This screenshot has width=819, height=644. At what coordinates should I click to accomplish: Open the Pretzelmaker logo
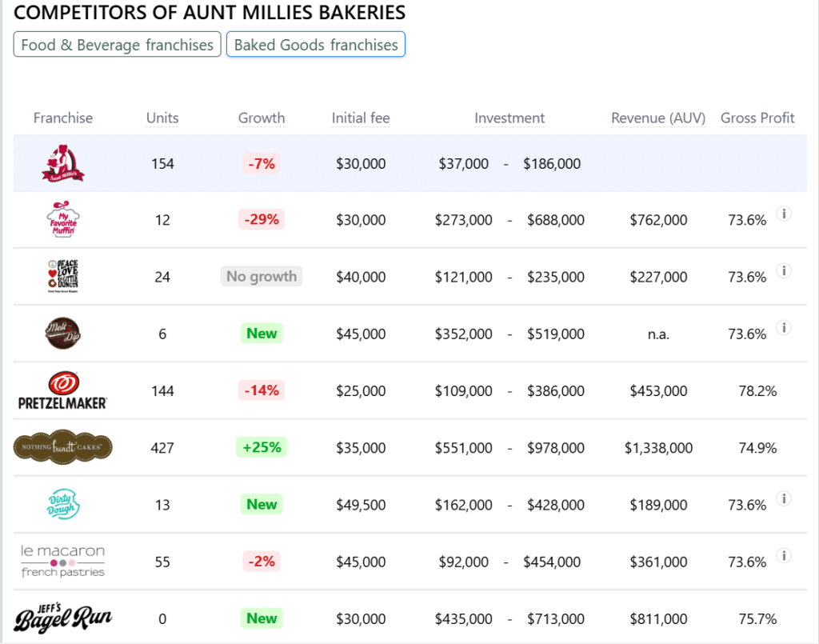tap(62, 390)
